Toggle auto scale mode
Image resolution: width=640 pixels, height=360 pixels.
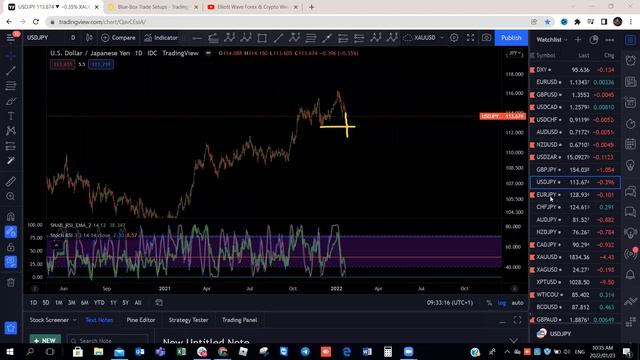click(518, 303)
